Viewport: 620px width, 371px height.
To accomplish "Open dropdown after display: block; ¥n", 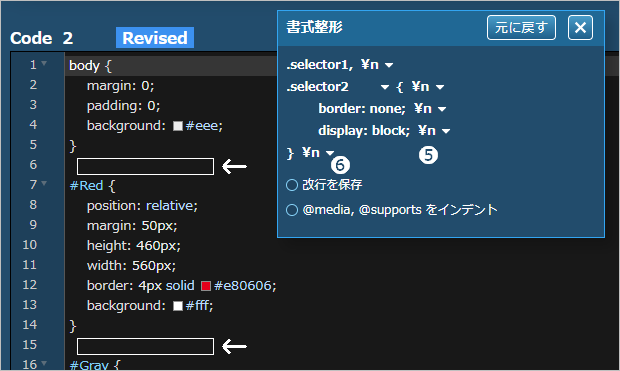I will 446,131.
